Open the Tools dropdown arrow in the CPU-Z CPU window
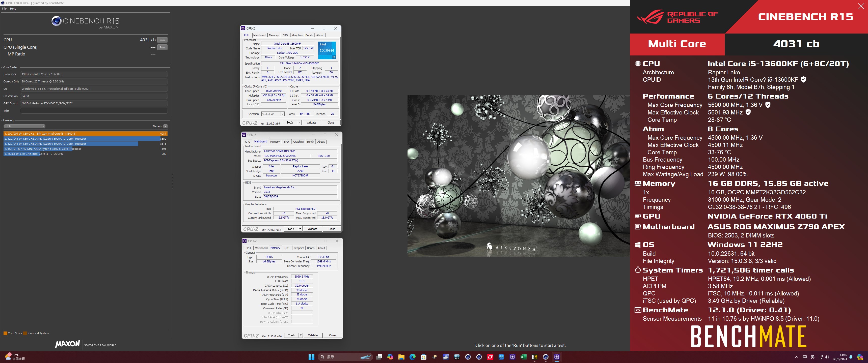The width and height of the screenshot is (868, 363). pos(299,123)
